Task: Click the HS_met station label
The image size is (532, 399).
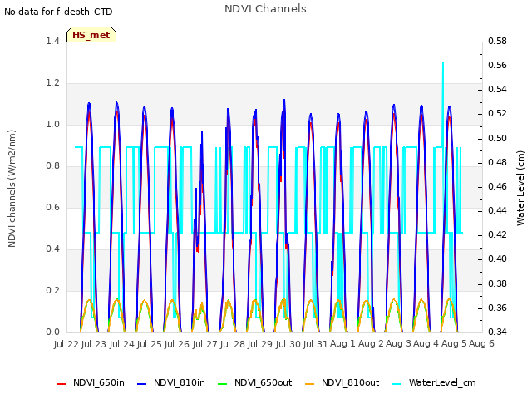Action: (91, 35)
